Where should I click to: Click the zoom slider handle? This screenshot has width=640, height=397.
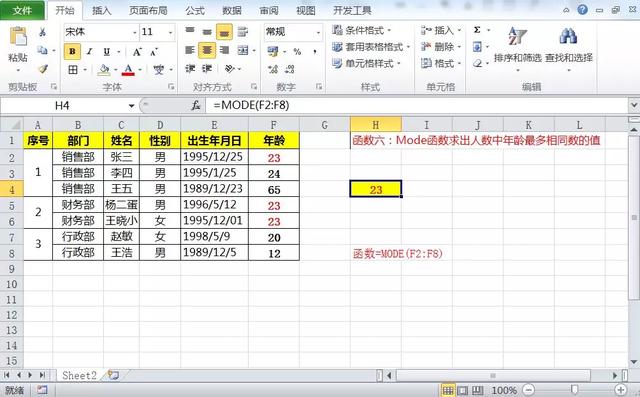coord(574,390)
